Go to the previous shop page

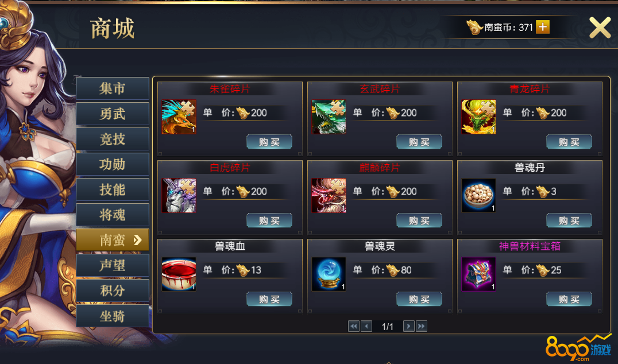[x=366, y=326]
